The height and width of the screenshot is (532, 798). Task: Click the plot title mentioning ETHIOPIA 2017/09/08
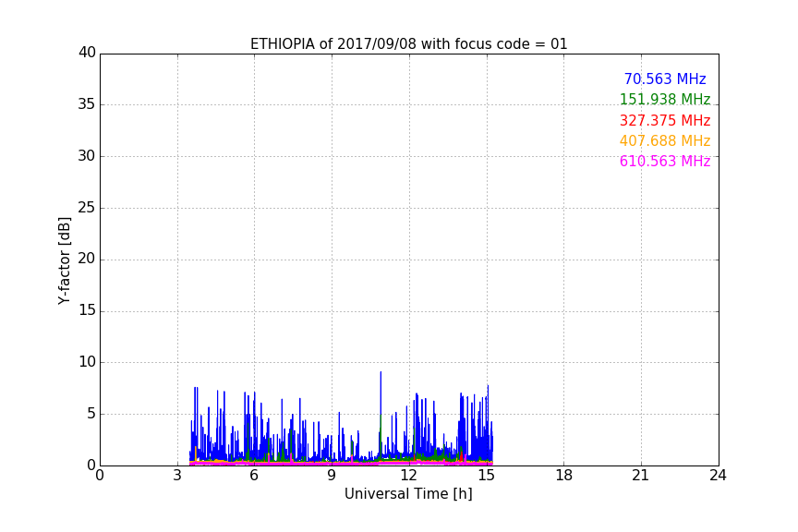408,44
